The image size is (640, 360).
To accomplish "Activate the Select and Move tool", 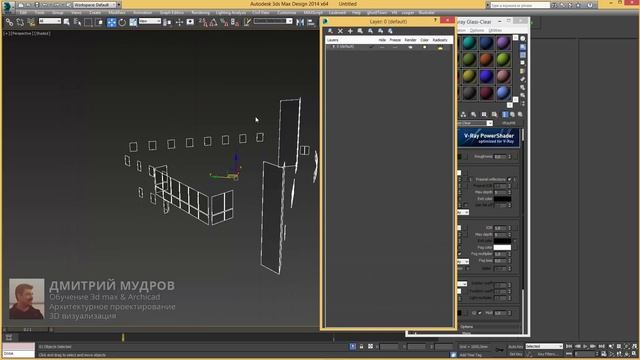I will pos(111,22).
